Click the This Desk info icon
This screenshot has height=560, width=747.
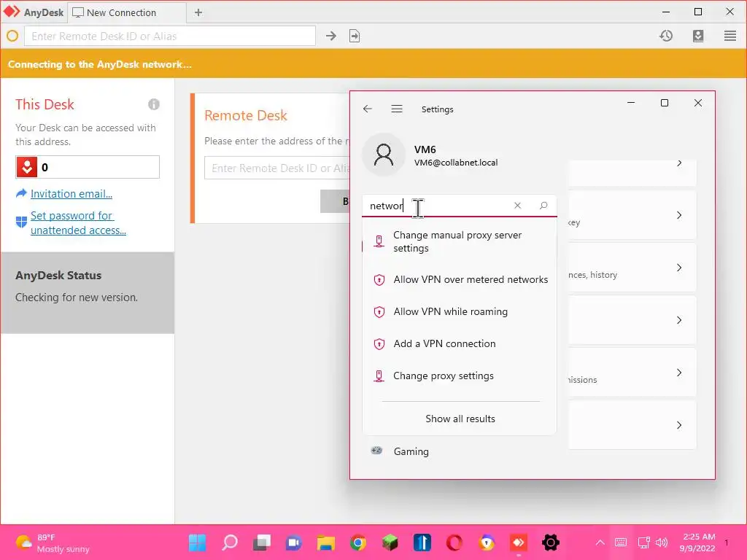153,104
